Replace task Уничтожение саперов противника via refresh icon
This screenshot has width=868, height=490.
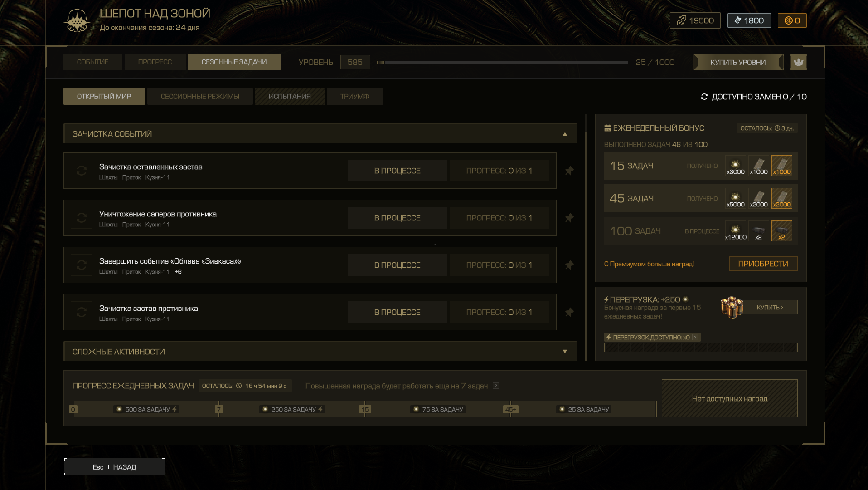point(82,218)
